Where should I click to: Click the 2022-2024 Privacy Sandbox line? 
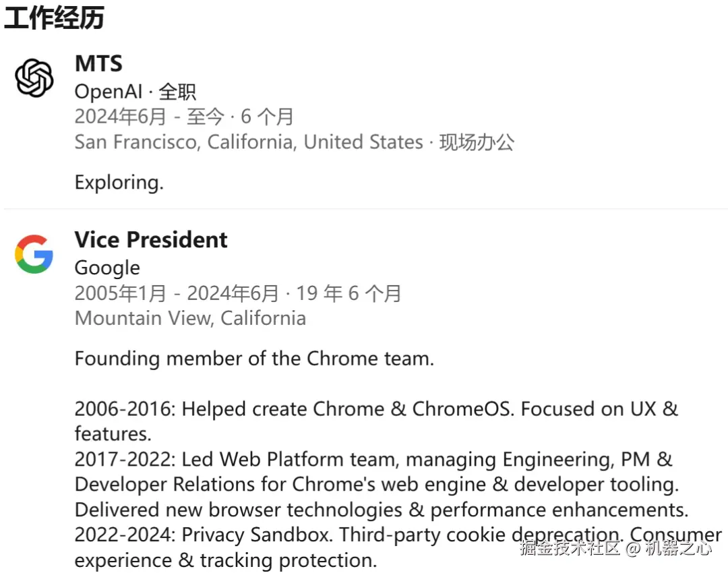290,535
